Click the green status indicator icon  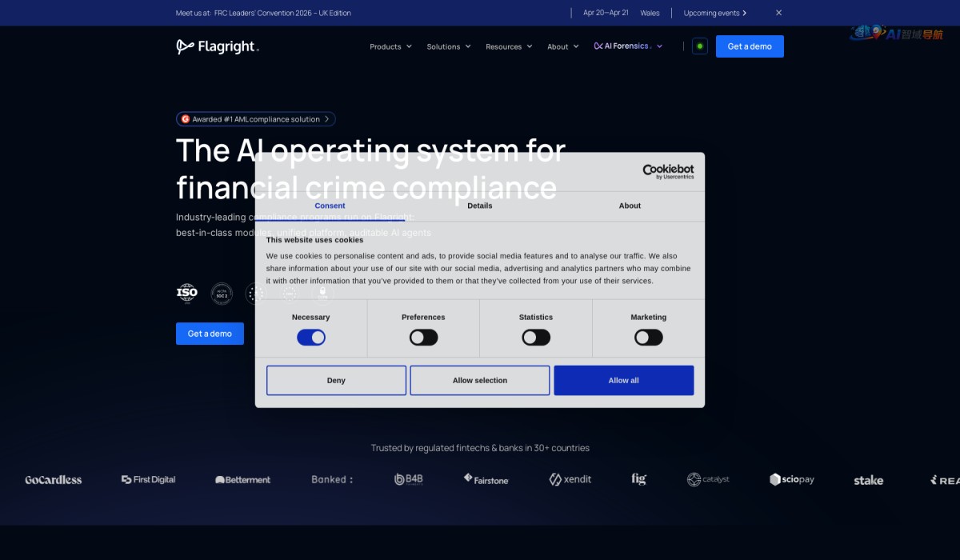pyautogui.click(x=700, y=46)
